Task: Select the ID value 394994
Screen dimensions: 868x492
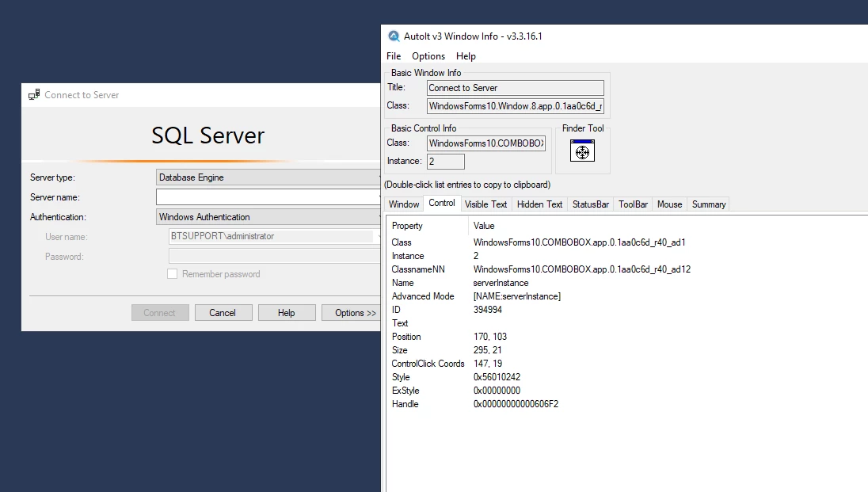Action: [487, 310]
